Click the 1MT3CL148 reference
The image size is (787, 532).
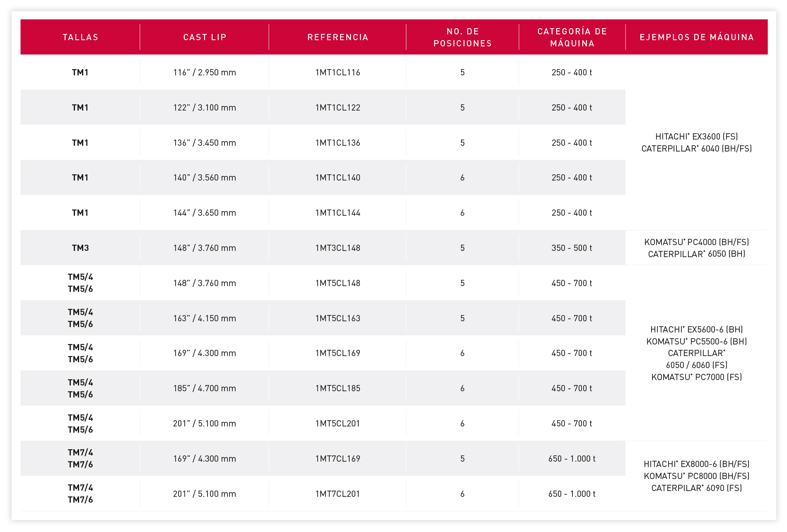(x=338, y=248)
